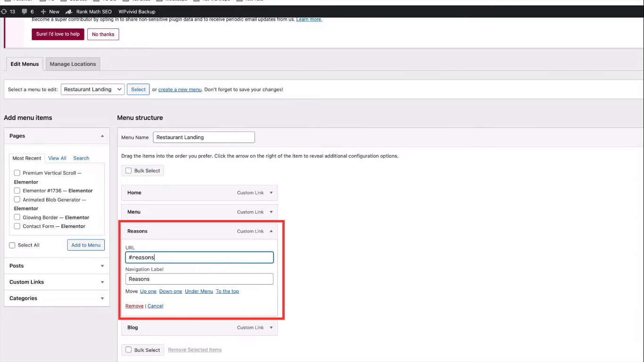644x362 pixels.
Task: Move Reasons with the Down one link
Action: (171, 291)
